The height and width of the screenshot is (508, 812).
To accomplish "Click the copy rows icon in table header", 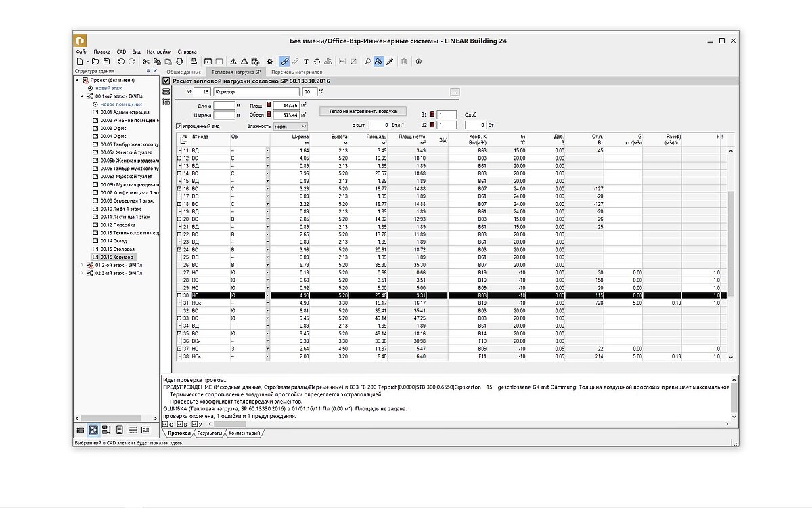I will pos(183,140).
